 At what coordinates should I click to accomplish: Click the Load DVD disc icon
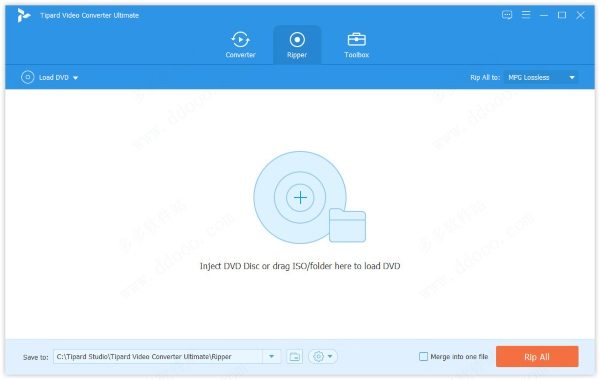coord(28,77)
